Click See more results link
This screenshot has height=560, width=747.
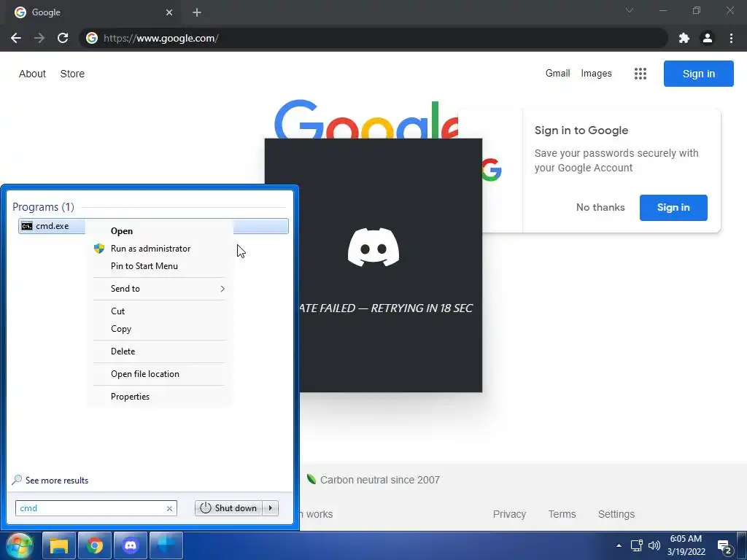(57, 481)
